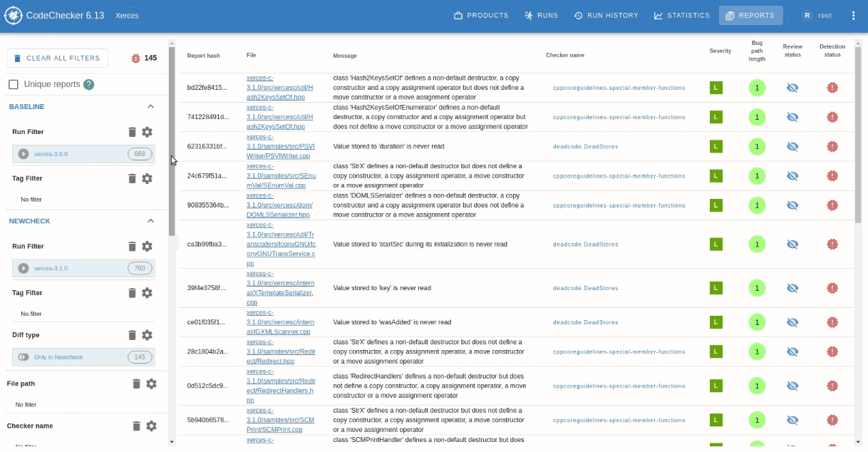Click the review status eye on the Hash2KeysSetOf report
The width and height of the screenshot is (868, 452).
pyautogui.click(x=792, y=87)
